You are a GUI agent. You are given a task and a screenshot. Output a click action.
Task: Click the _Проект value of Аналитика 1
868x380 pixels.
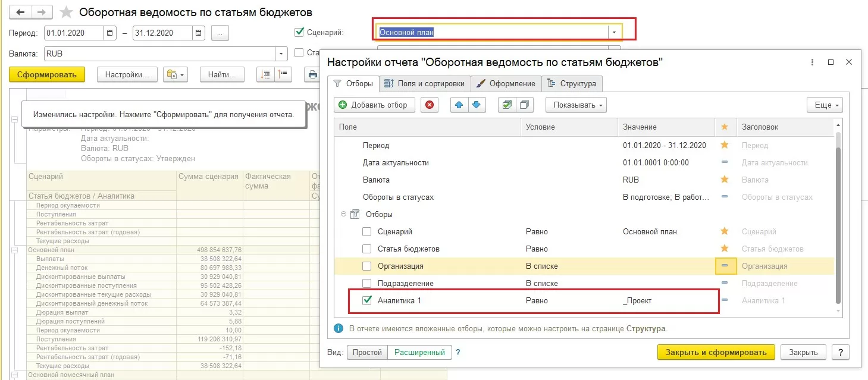pos(637,300)
